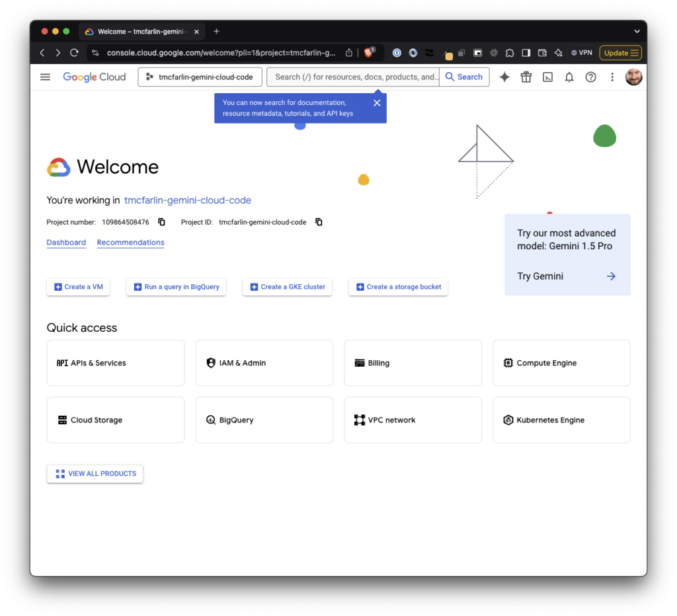This screenshot has width=677, height=616.
Task: Expand the tab search dropdown chevron
Action: point(637,31)
